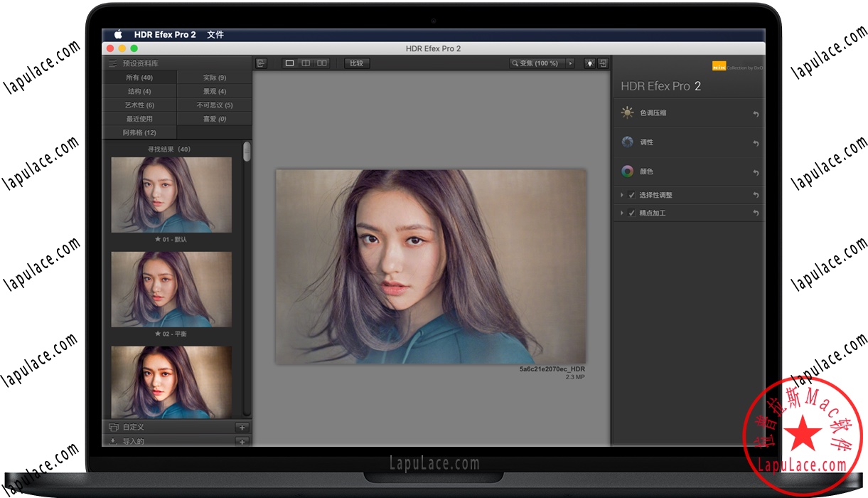Disable the 选择性调整 checkbox
The image size is (868, 498).
631,194
